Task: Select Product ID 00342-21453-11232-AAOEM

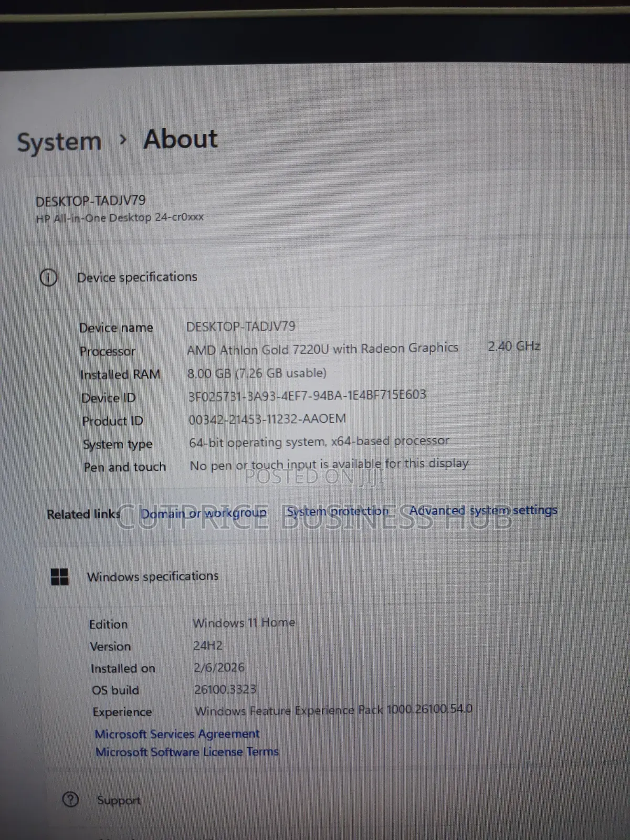Action: coord(267,419)
